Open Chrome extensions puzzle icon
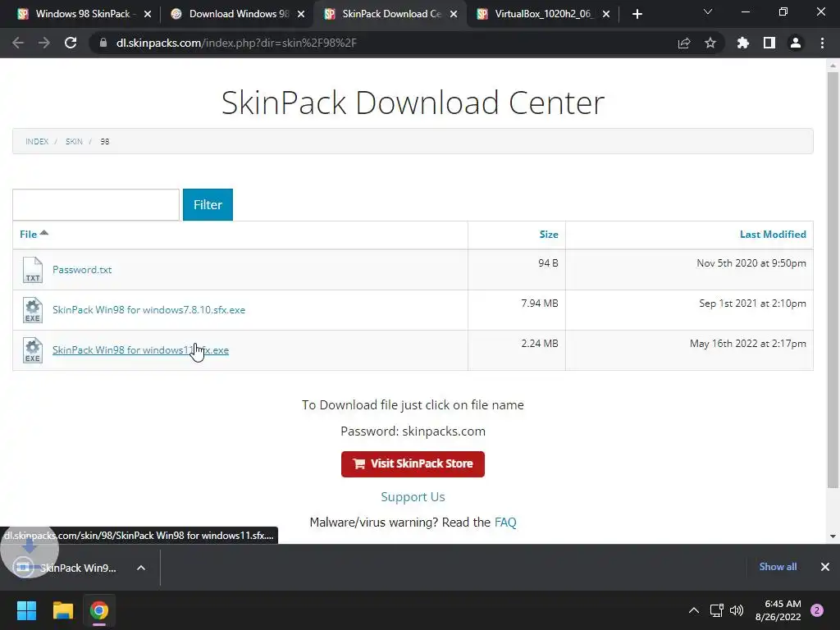The height and width of the screenshot is (630, 840). click(742, 43)
